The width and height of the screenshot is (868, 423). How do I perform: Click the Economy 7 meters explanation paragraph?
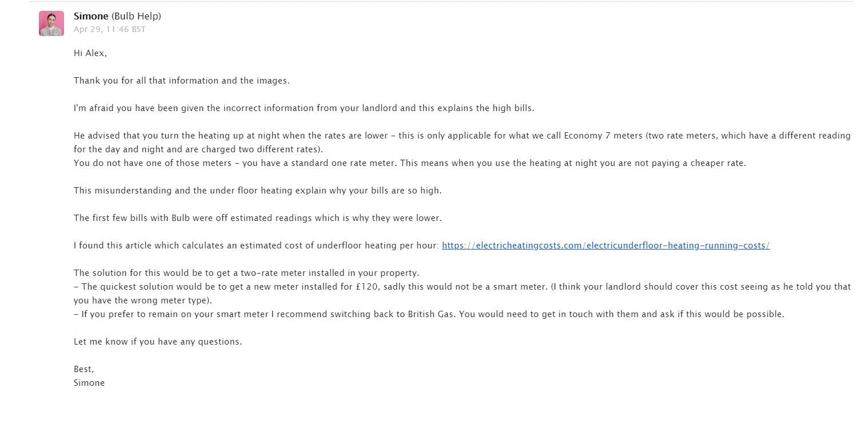coord(462,143)
